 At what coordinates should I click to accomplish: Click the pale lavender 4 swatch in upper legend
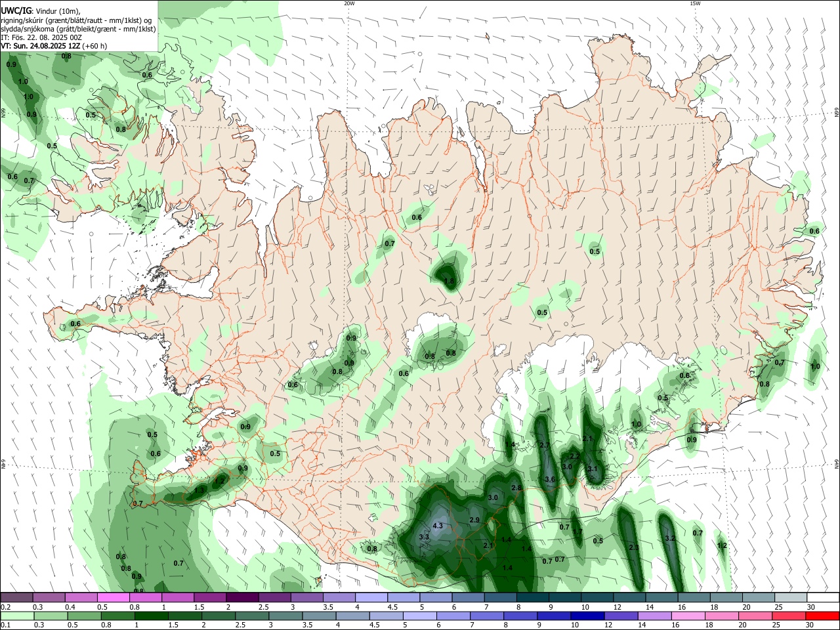370,597
